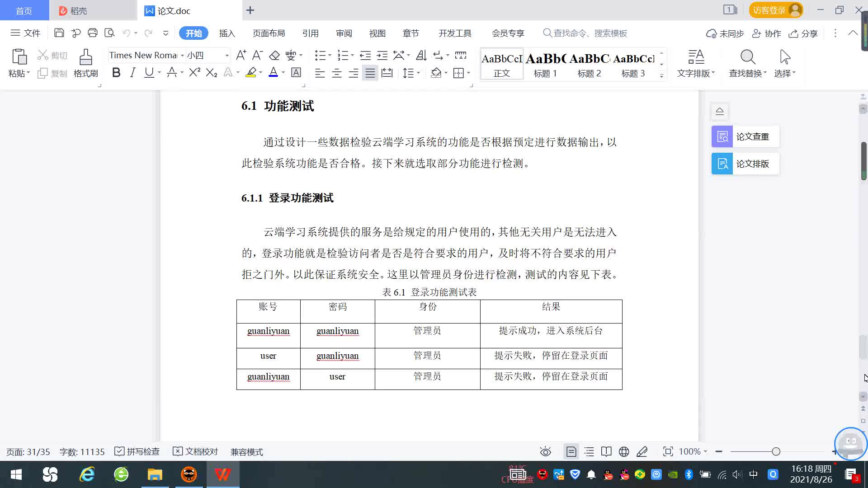Click the guest login button
The width and height of the screenshot is (868, 488).
click(x=776, y=10)
